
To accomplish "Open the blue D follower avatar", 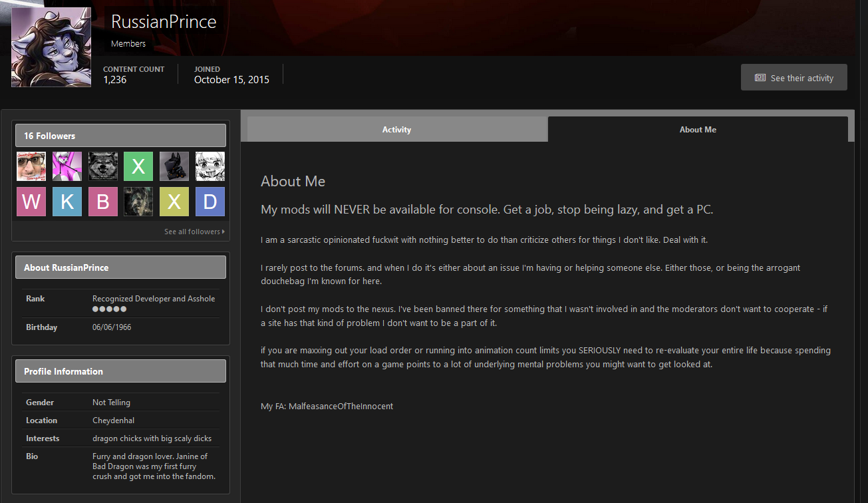I will point(210,202).
